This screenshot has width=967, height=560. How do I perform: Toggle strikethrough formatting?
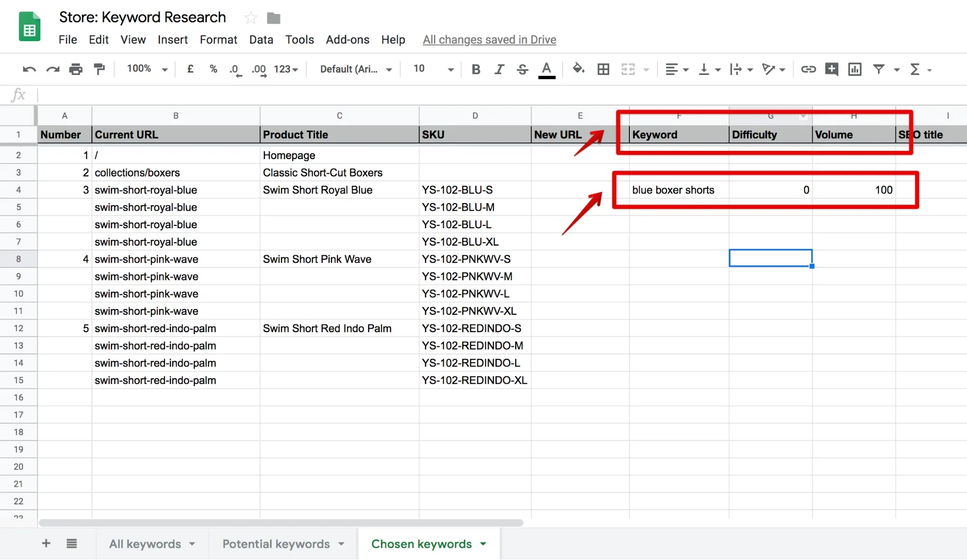click(x=522, y=69)
